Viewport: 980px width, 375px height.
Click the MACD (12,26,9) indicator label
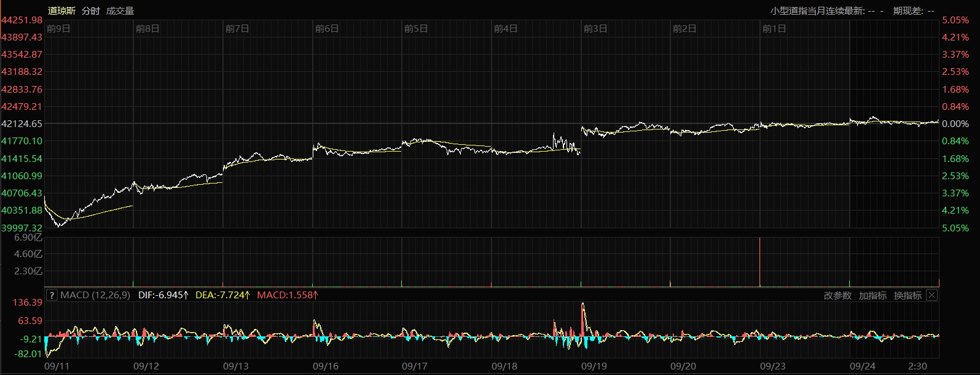(x=95, y=295)
